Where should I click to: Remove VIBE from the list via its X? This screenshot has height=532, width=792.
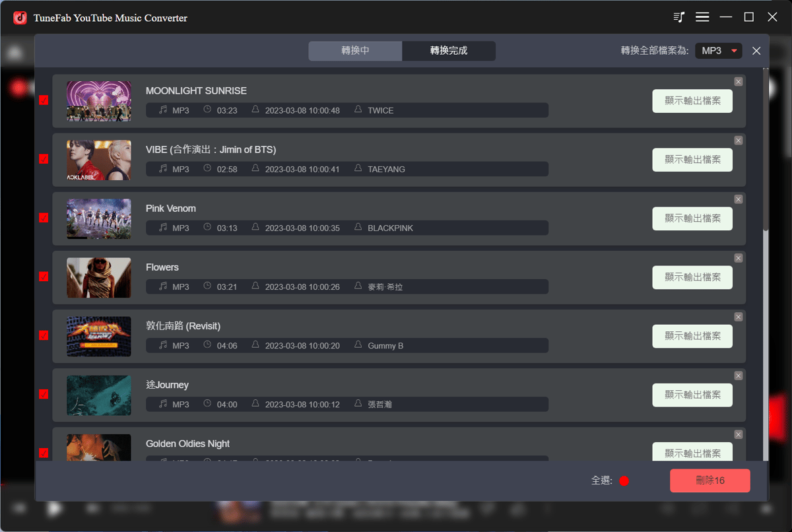coord(738,140)
